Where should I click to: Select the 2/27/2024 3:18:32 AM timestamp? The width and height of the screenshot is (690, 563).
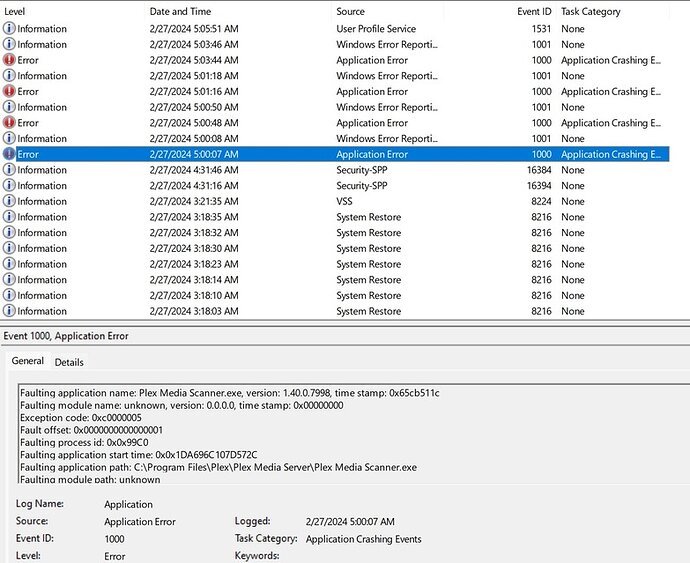(194, 233)
